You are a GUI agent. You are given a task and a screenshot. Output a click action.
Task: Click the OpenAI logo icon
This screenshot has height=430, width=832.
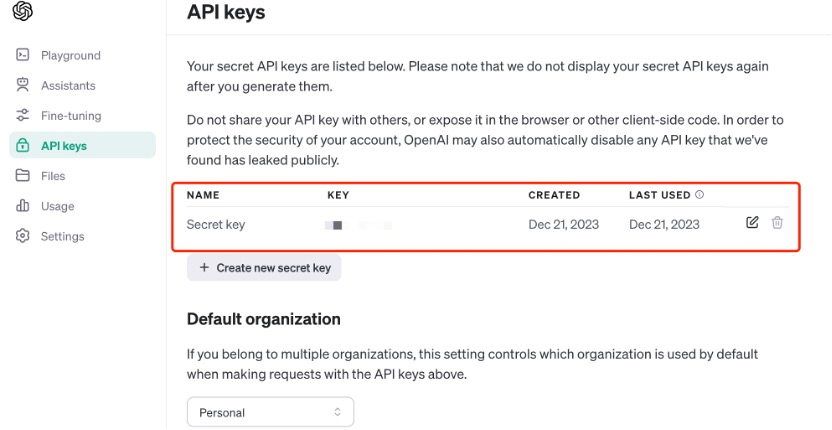(x=23, y=12)
